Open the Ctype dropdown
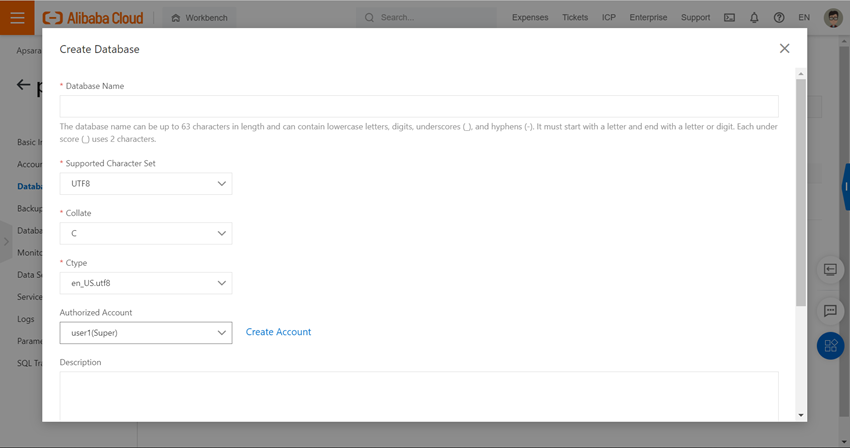 pyautogui.click(x=146, y=283)
